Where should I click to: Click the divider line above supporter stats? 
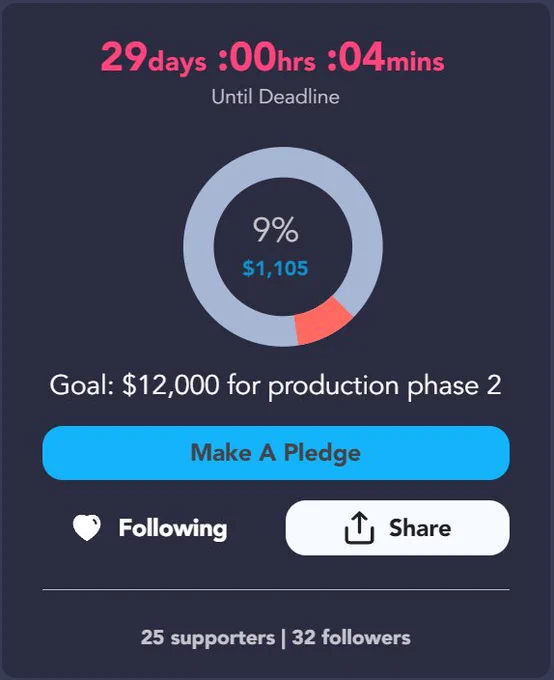point(276,589)
